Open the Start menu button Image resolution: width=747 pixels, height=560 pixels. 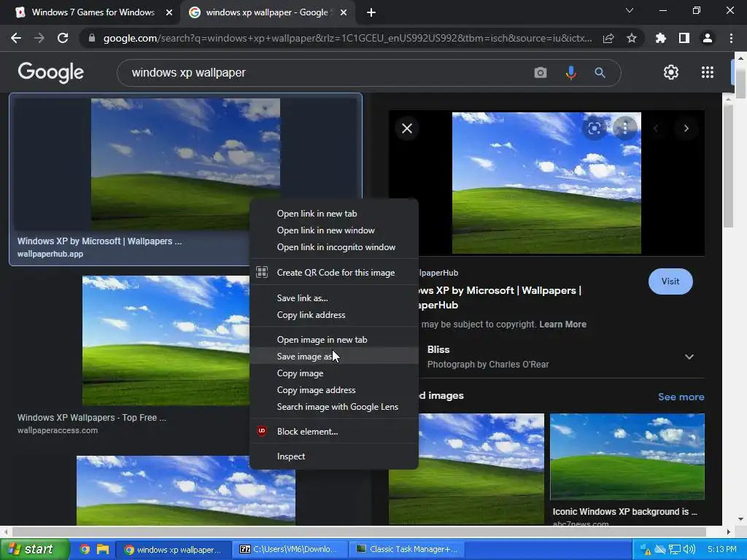pos(34,549)
